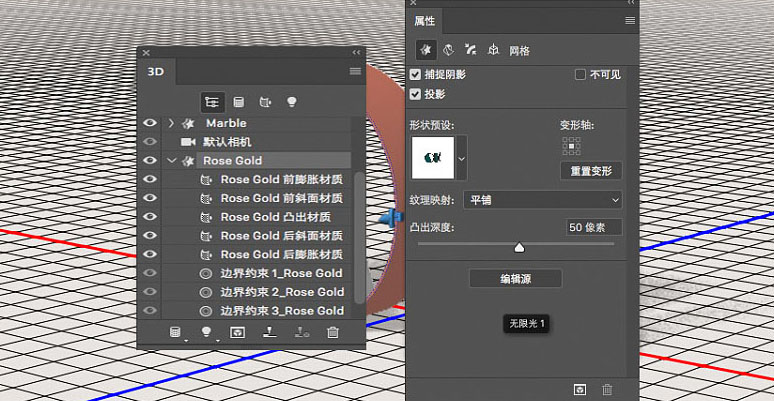
Task: Uncheck the 投影 checkbox
Action: pos(415,94)
